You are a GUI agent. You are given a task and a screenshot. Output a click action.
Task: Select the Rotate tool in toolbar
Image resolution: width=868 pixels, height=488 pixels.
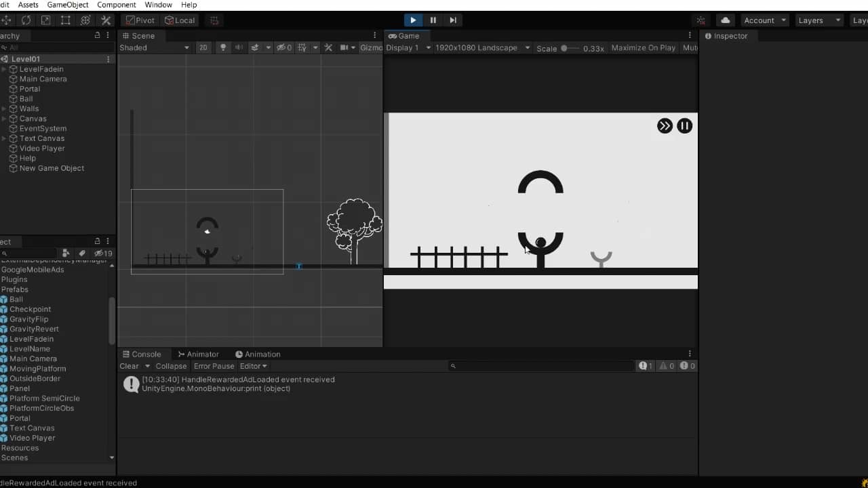[26, 20]
